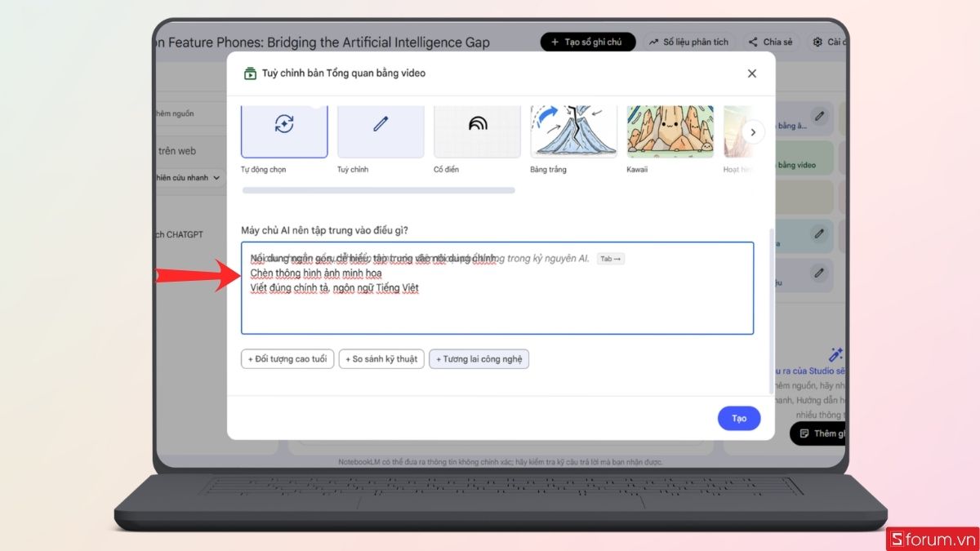Click an edit pencil icon near bằng video
This screenshot has height=551, width=980.
coord(819,117)
